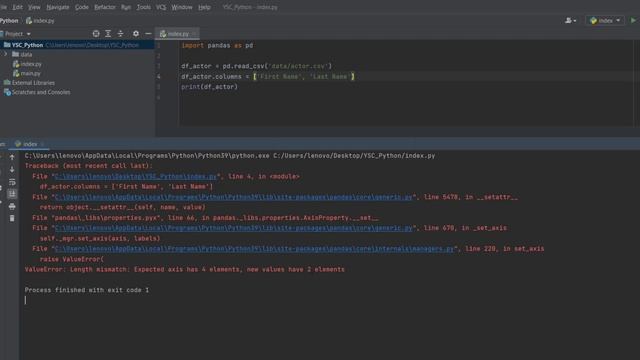Click the df_actor.columns assignment in editor
The image size is (640, 360).
(268, 76)
